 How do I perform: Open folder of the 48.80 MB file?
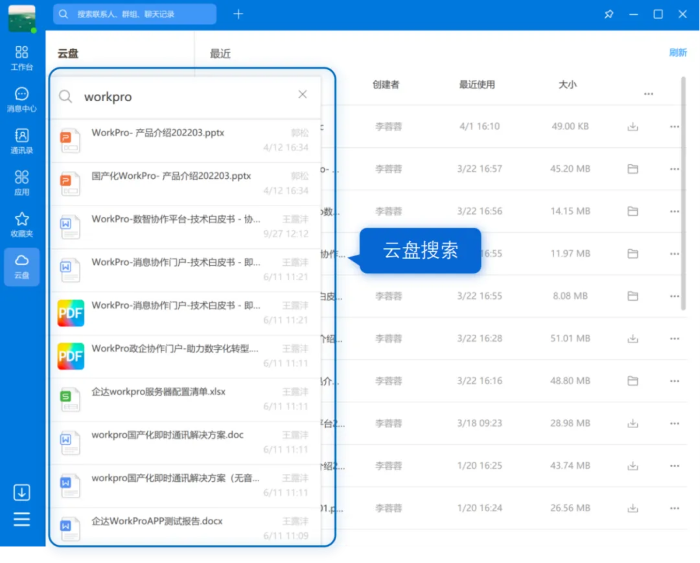click(633, 381)
